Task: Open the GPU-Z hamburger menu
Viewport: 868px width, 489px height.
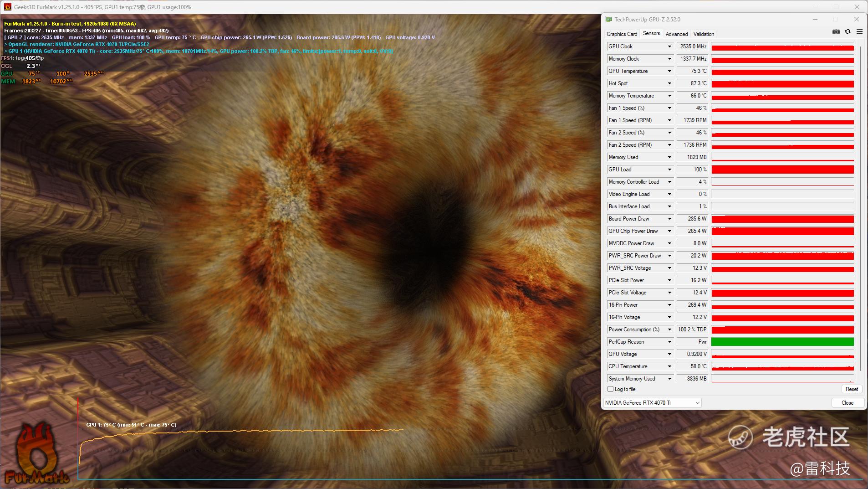Action: (859, 31)
